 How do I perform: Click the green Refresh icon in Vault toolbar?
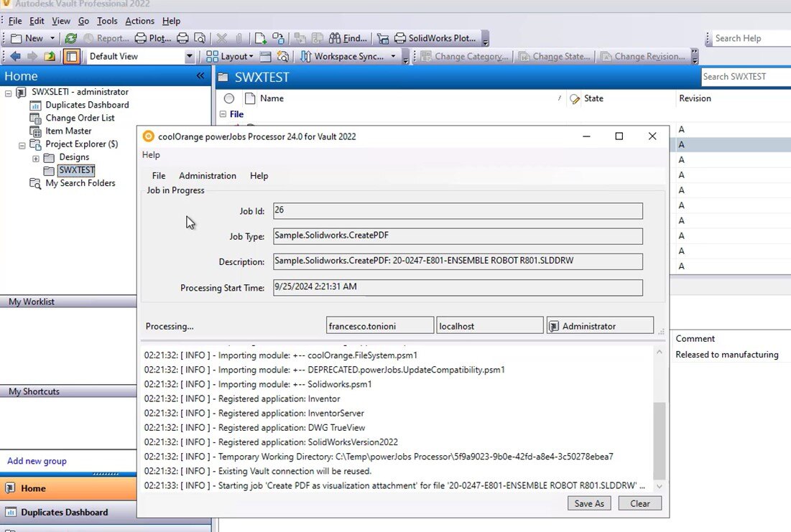coord(71,38)
